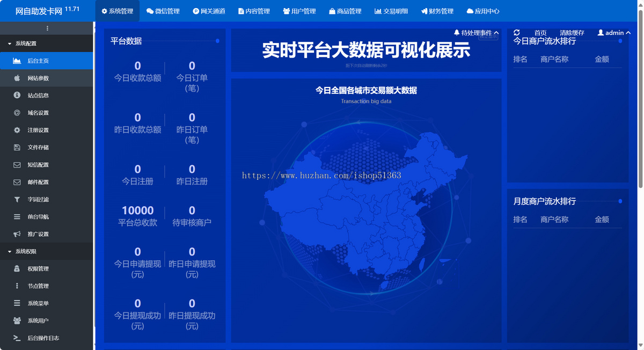Screen dimensions: 644x350
Task: Open 后台操作日志 sidebar entry
Action: (47, 338)
